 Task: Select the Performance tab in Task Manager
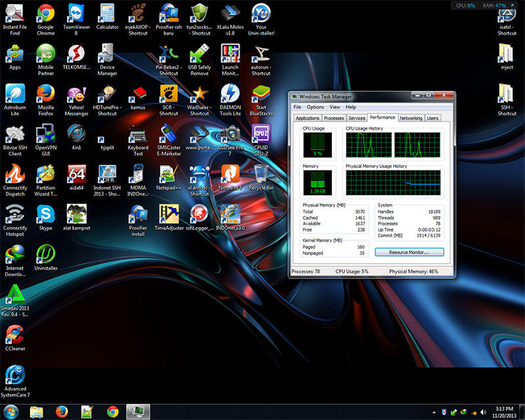pos(383,117)
